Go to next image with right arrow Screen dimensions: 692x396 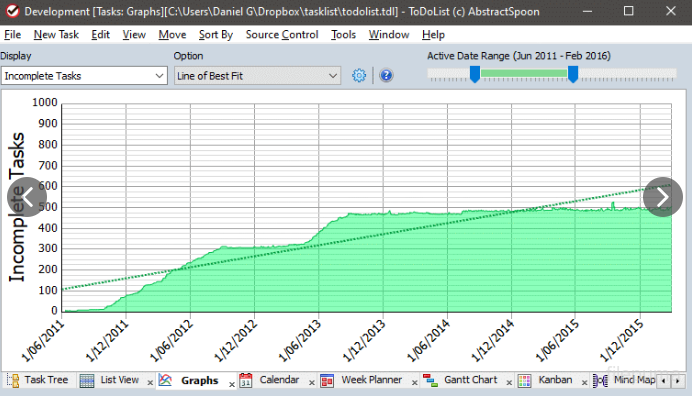click(663, 197)
